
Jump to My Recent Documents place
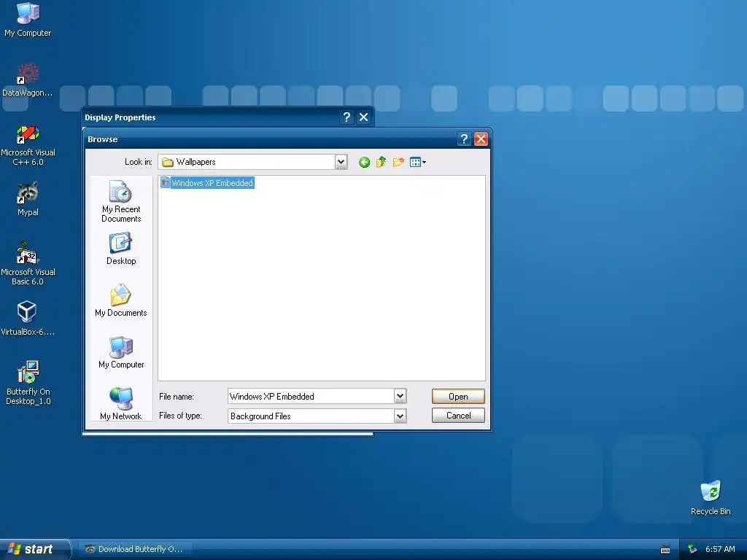[121, 201]
